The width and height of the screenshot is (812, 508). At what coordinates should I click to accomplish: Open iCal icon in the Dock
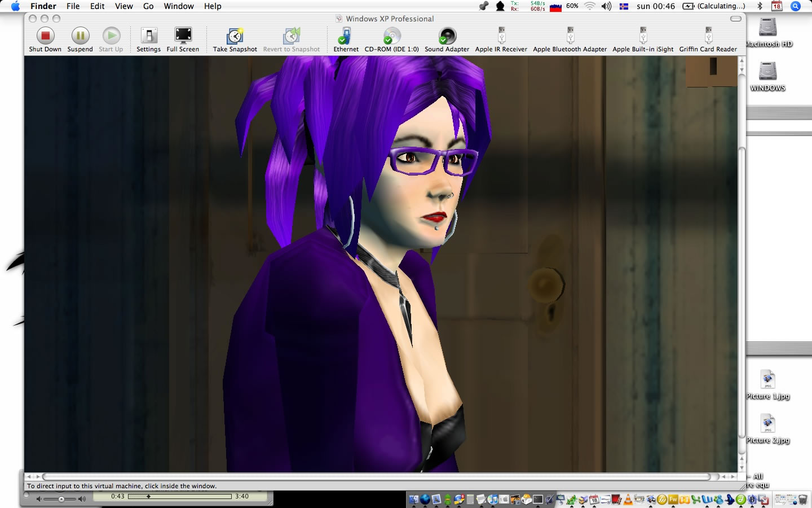pyautogui.click(x=594, y=500)
